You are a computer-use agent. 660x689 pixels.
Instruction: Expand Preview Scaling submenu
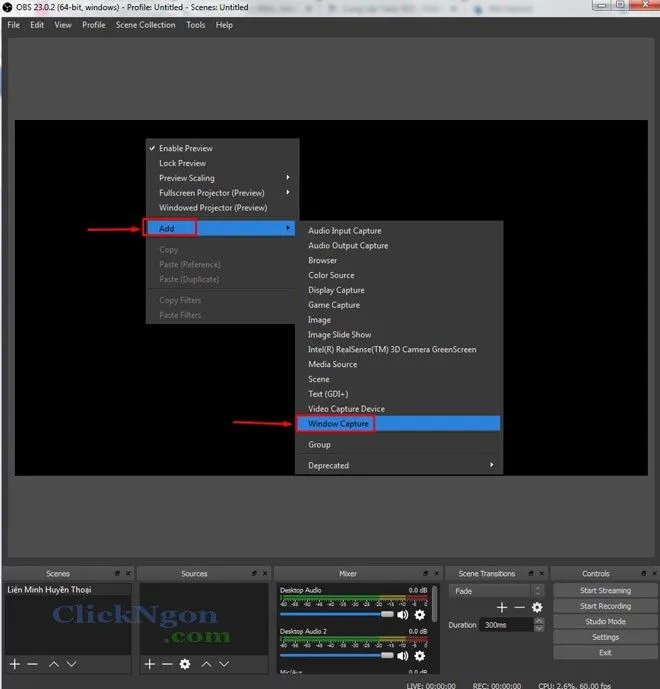coord(222,178)
